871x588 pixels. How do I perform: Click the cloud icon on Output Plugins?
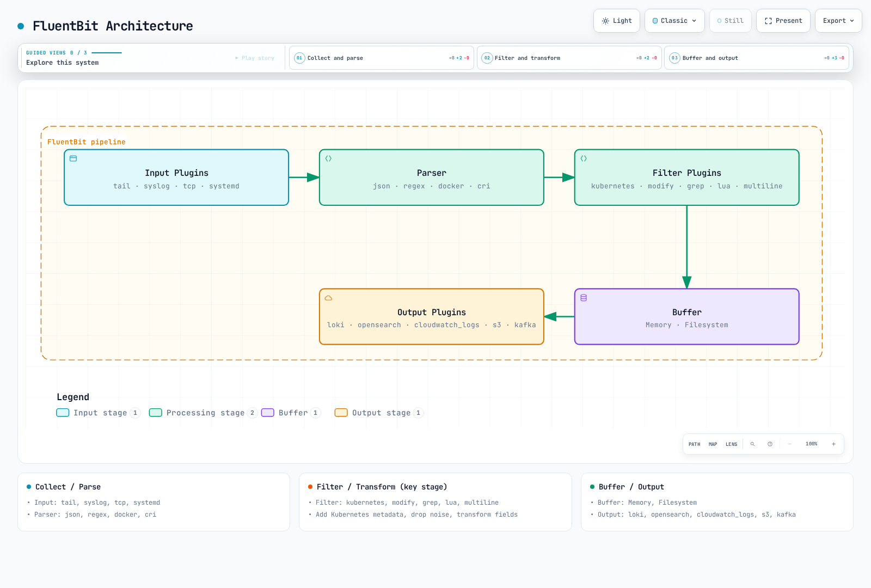[x=328, y=298]
